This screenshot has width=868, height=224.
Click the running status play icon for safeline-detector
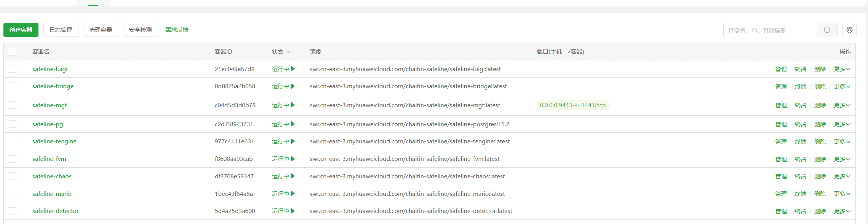pos(293,211)
